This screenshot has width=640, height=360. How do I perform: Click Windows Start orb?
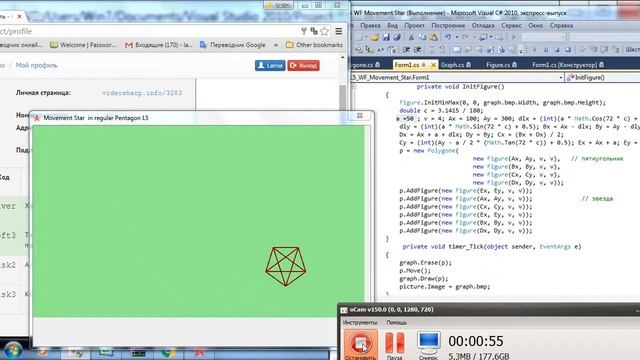[13, 351]
